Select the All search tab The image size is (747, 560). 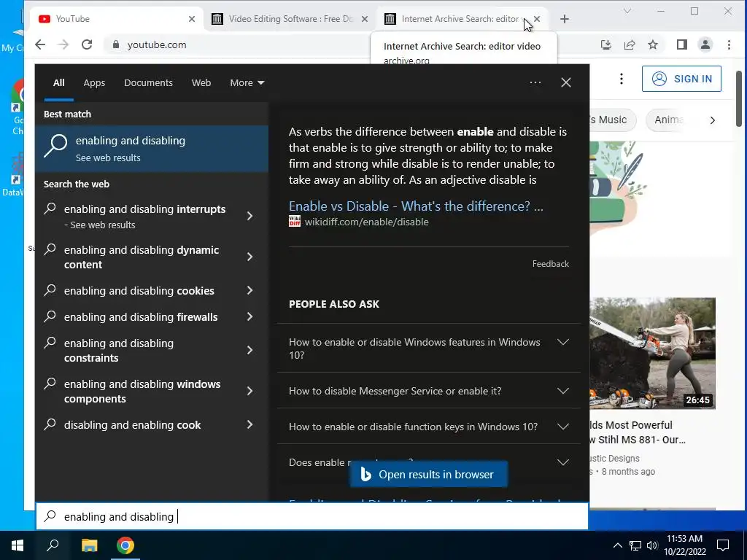tap(58, 82)
